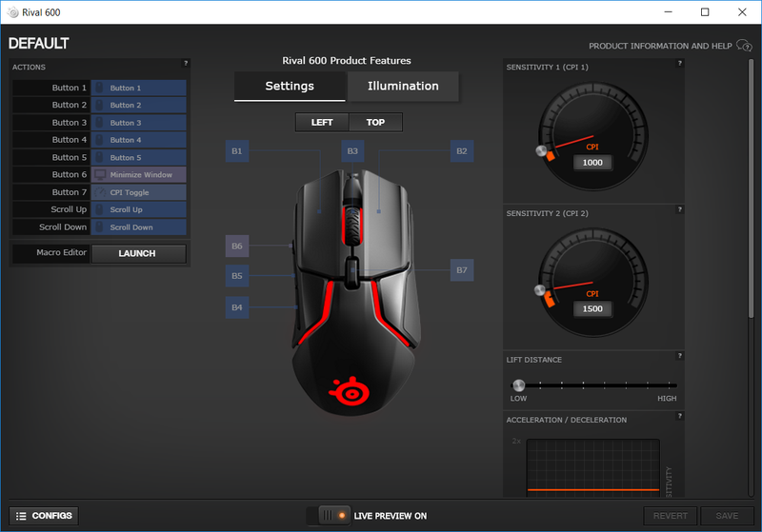Viewport: 762px width, 532px height.
Task: Select the B6 side button marker
Action: [x=237, y=246]
